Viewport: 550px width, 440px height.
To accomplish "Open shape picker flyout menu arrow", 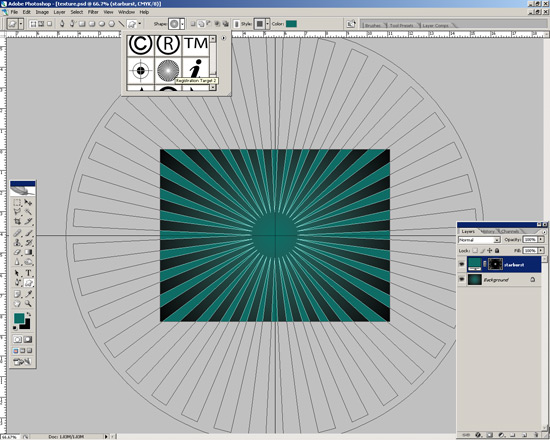I will pyautogui.click(x=224, y=38).
